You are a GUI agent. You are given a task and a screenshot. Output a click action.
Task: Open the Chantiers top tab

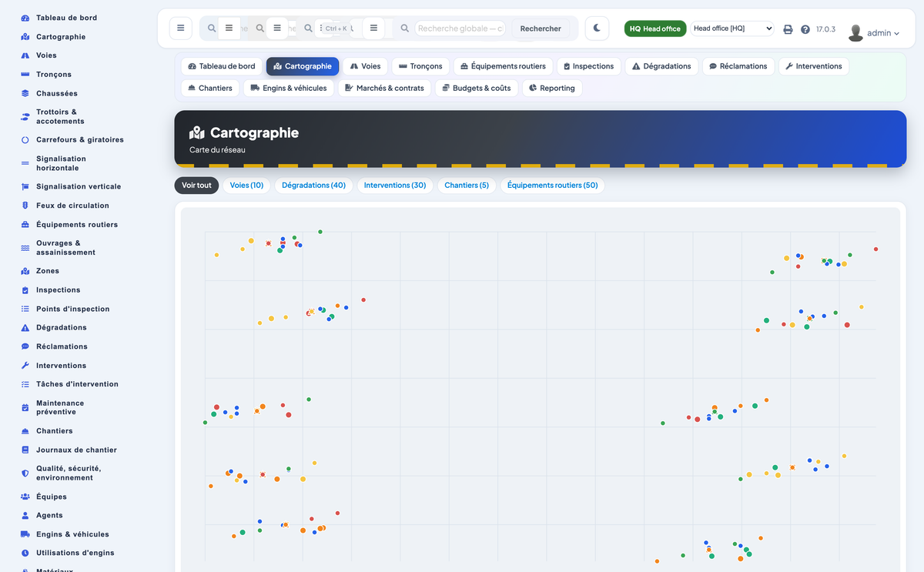coord(210,89)
